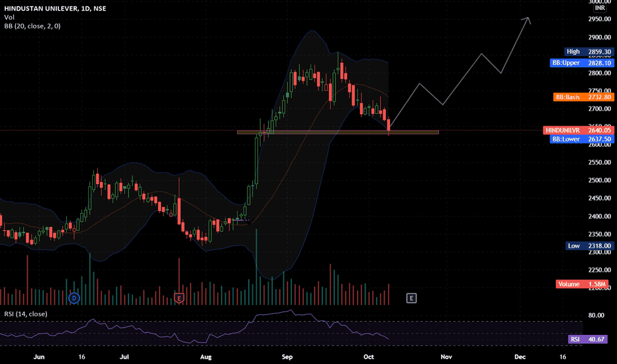Select the horizontal support zone rectangle drawing

point(338,132)
